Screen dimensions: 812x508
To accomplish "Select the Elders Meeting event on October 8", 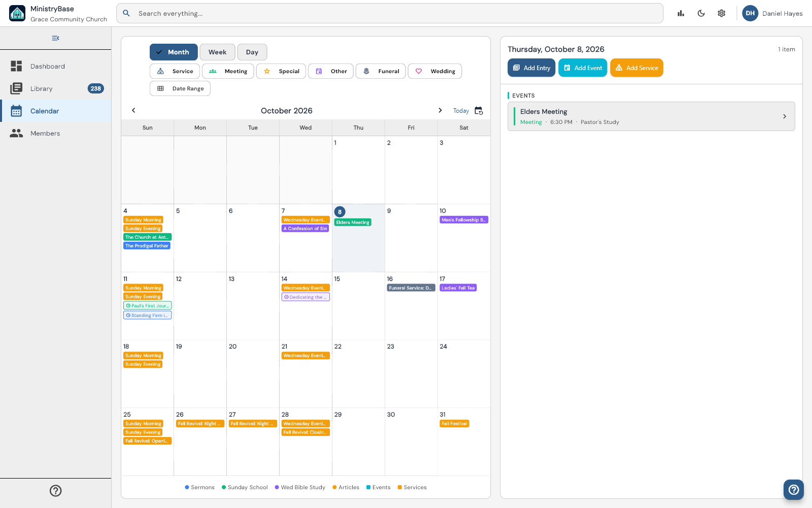I will point(353,223).
